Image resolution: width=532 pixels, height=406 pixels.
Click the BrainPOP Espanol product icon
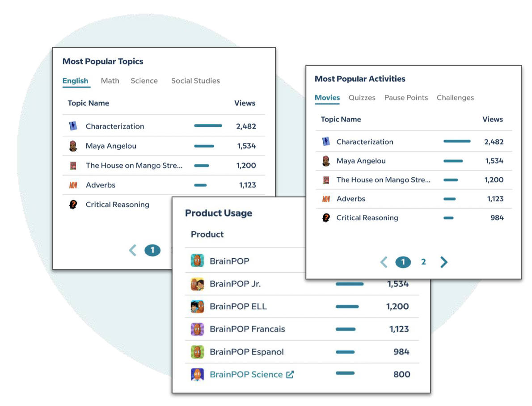coord(197,352)
